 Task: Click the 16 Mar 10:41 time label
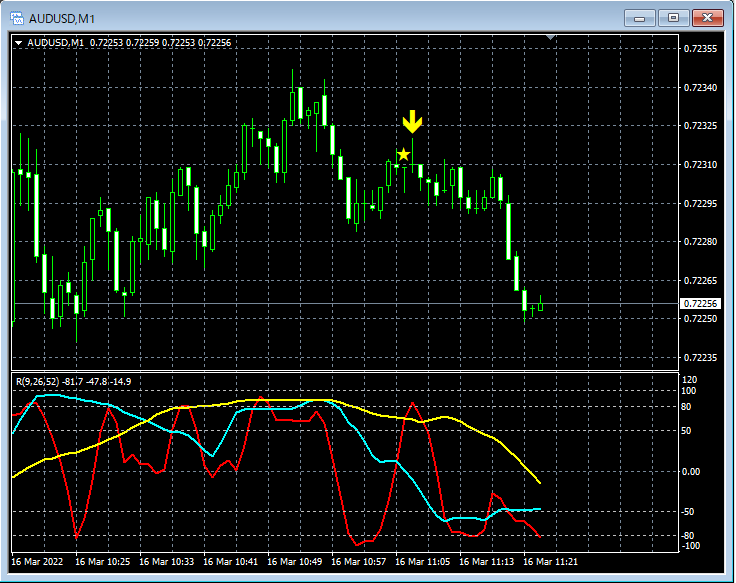pos(230,562)
